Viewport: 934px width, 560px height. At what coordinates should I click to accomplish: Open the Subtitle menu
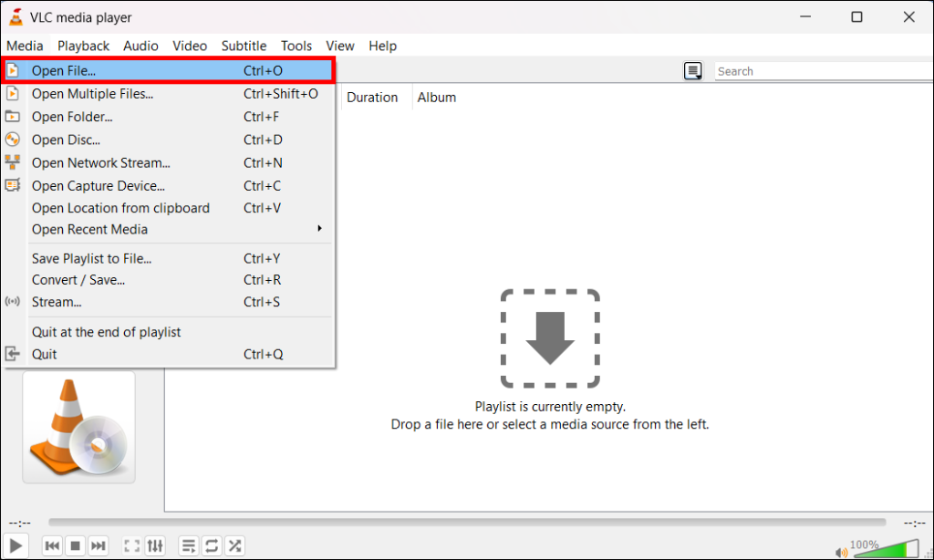tap(244, 46)
